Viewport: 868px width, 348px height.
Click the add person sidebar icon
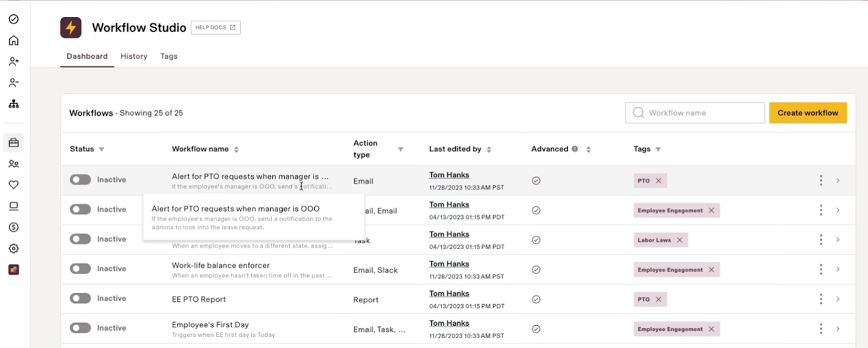(x=14, y=62)
